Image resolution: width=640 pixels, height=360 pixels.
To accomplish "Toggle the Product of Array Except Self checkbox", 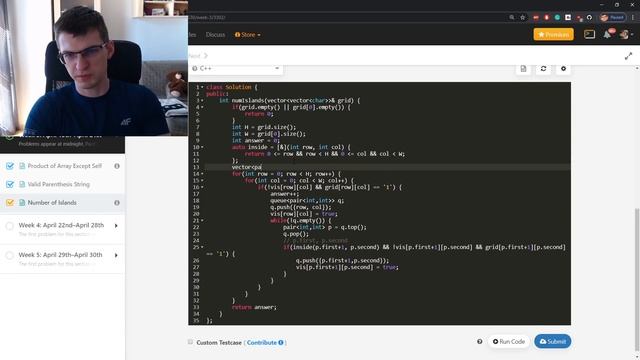I will coord(10,166).
